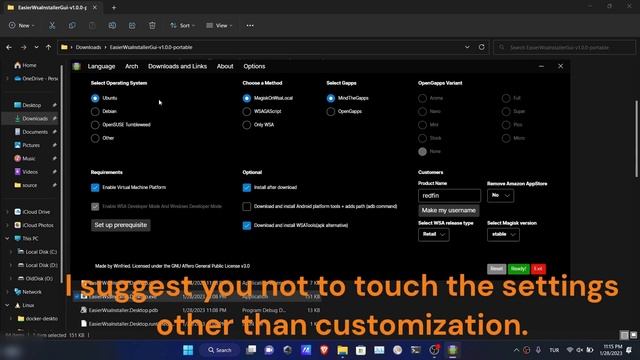This screenshot has height=360, width=640.
Task: Open the Select WSA release type dropdown
Action: (433, 234)
